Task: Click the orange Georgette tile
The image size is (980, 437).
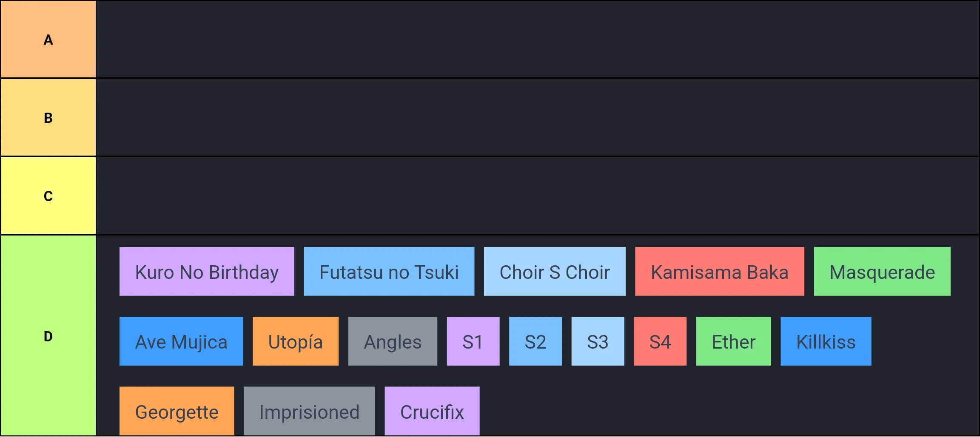Action: (177, 411)
